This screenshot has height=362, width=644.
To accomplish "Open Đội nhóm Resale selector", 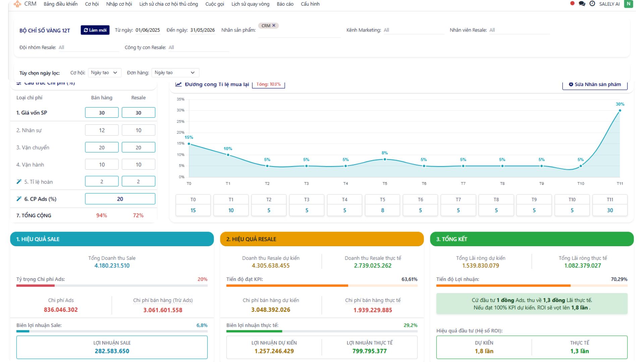I will pyautogui.click(x=89, y=48).
